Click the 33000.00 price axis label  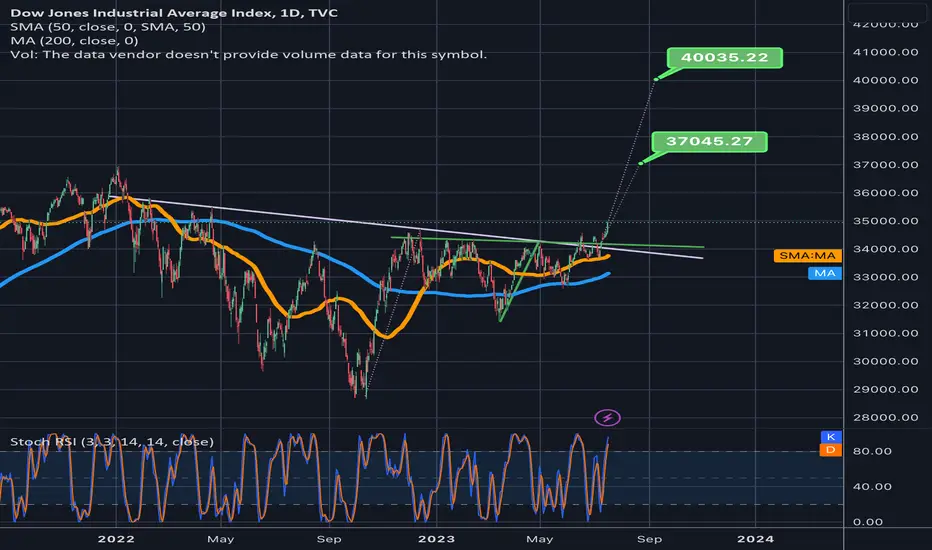886,277
